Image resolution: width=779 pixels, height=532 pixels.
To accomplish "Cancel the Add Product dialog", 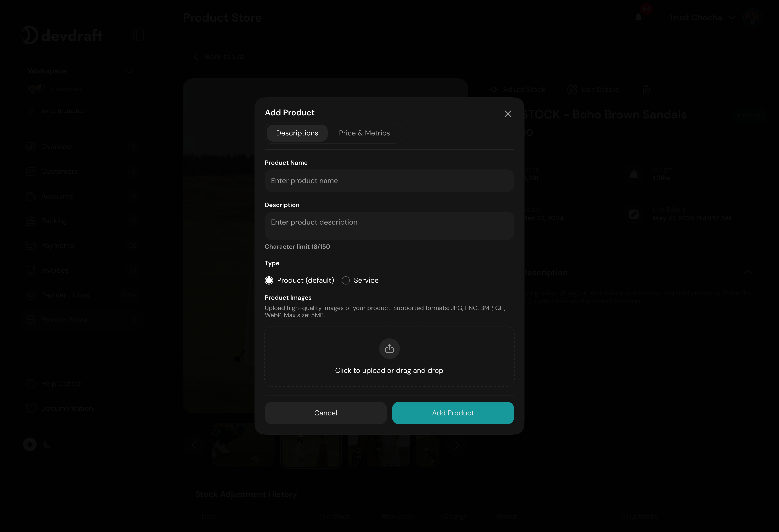I will 325,413.
